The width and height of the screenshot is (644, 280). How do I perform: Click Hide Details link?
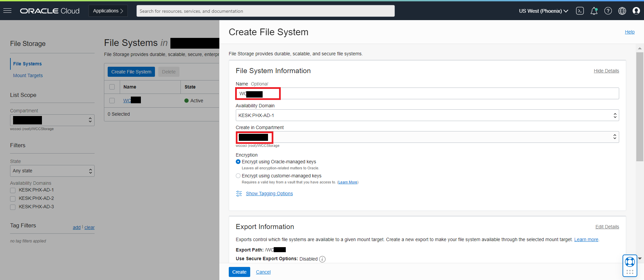click(606, 71)
